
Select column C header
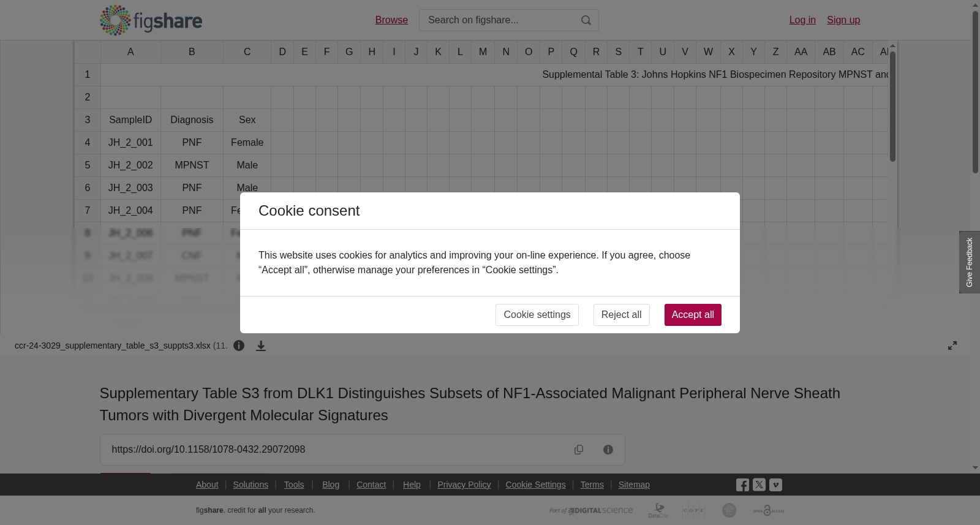point(247,52)
